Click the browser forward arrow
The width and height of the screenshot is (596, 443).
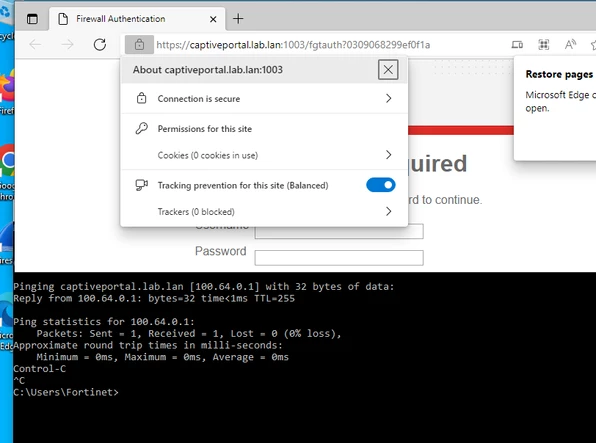point(68,44)
